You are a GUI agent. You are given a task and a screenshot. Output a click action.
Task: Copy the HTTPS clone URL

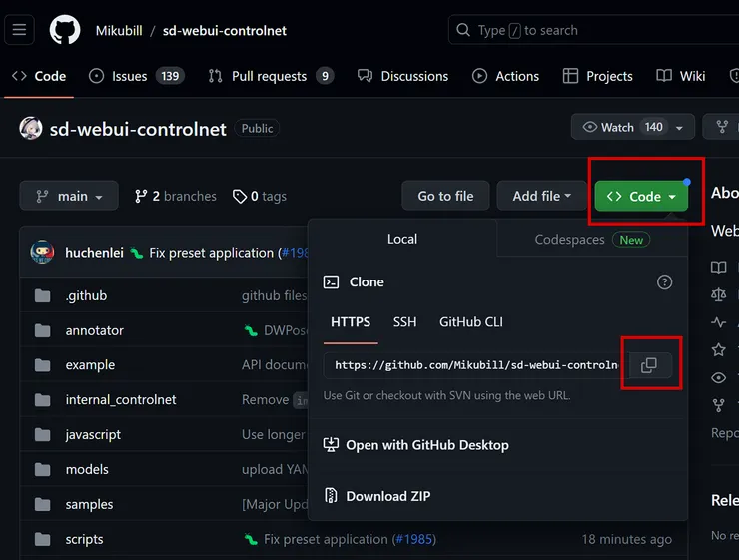point(649,365)
